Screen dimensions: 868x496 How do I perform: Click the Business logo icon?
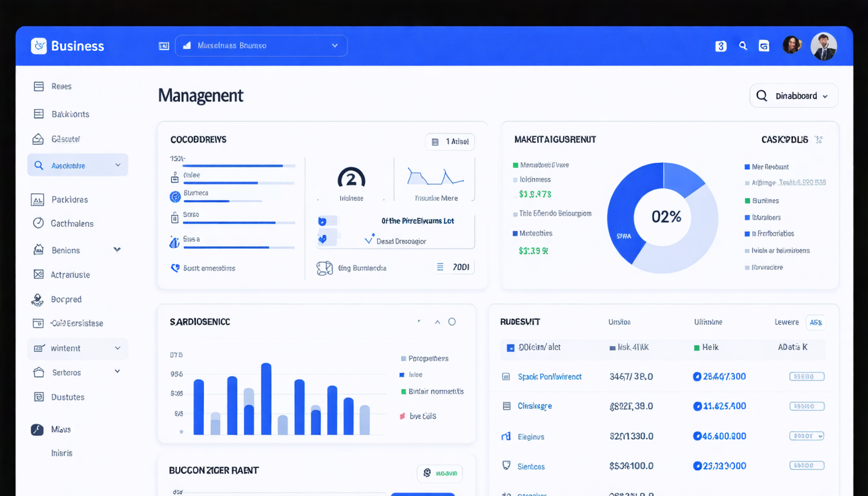pyautogui.click(x=39, y=46)
